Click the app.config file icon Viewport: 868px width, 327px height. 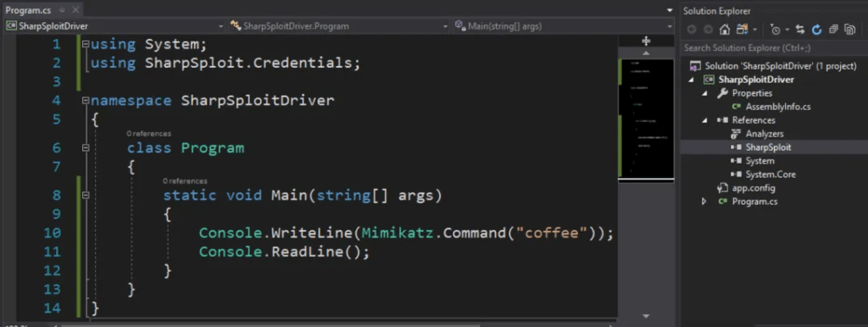(722, 188)
